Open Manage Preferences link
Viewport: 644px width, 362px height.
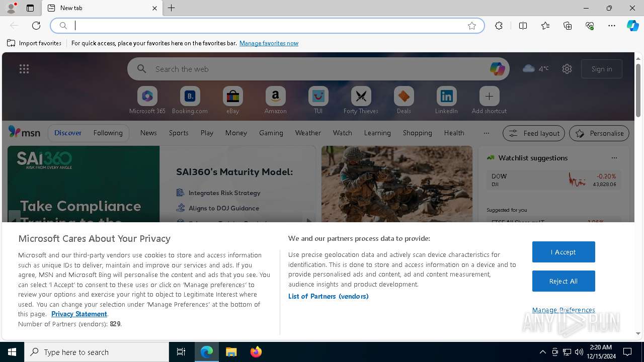pyautogui.click(x=563, y=310)
